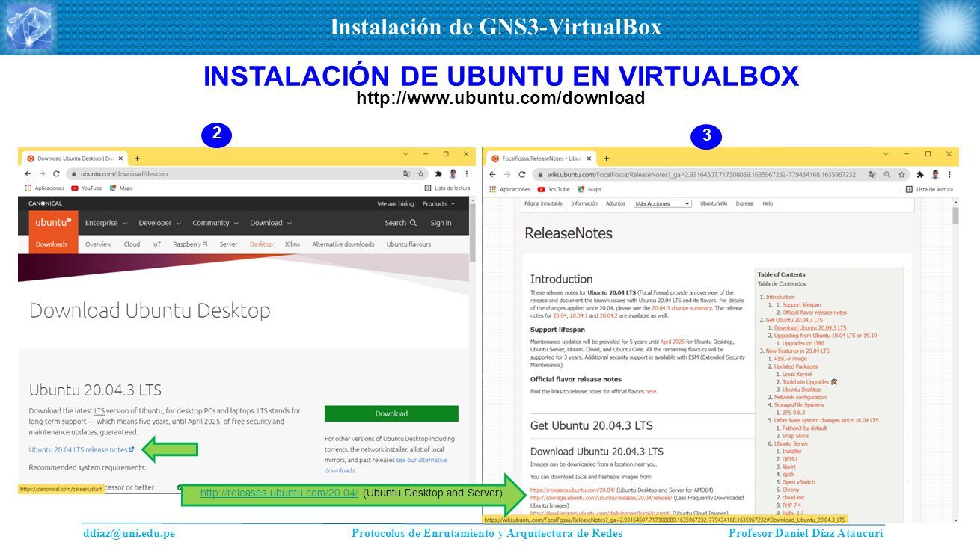This screenshot has width=980, height=551.
Task: Select the Cloud subnav tab
Action: (x=132, y=244)
